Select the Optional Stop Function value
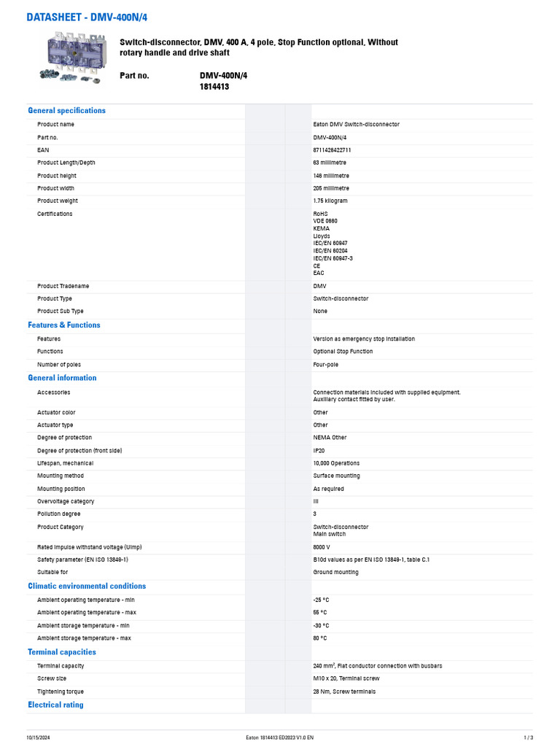Viewport: 560px width, 747px height. 343,352
